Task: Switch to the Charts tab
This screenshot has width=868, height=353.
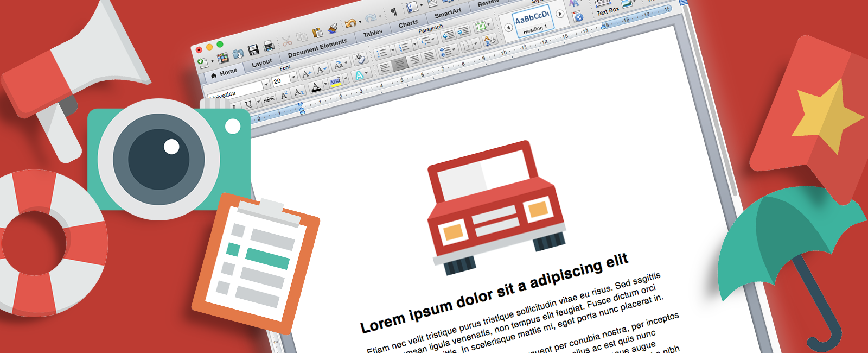Action: coord(408,24)
